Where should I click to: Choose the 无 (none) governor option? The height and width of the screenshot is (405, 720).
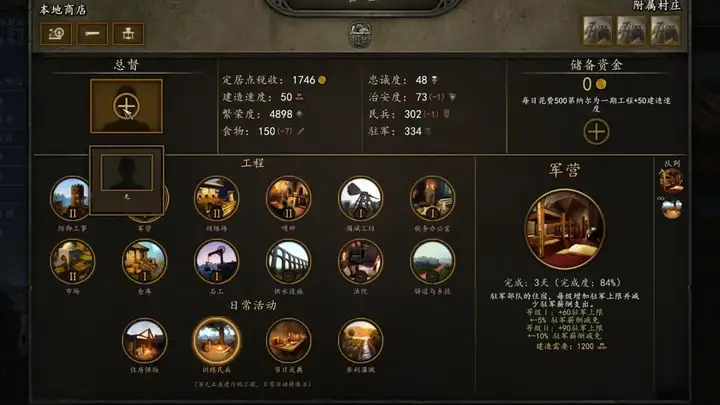coord(127,180)
